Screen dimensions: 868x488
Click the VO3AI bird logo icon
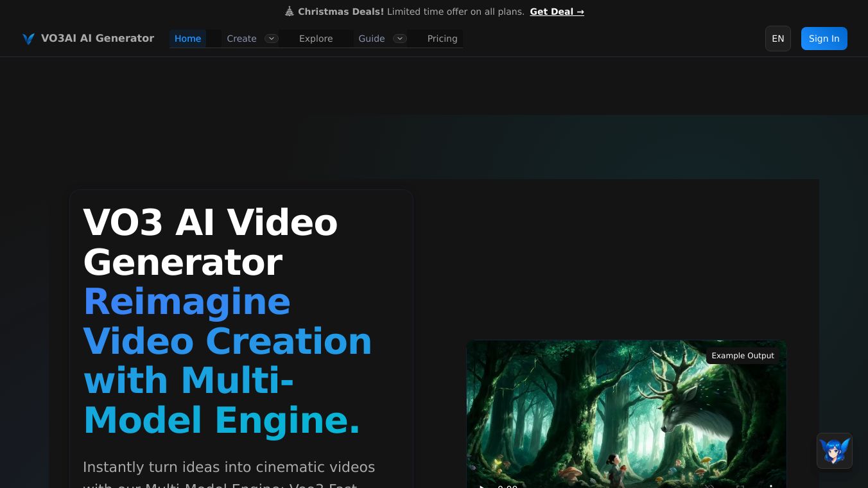[x=28, y=39]
